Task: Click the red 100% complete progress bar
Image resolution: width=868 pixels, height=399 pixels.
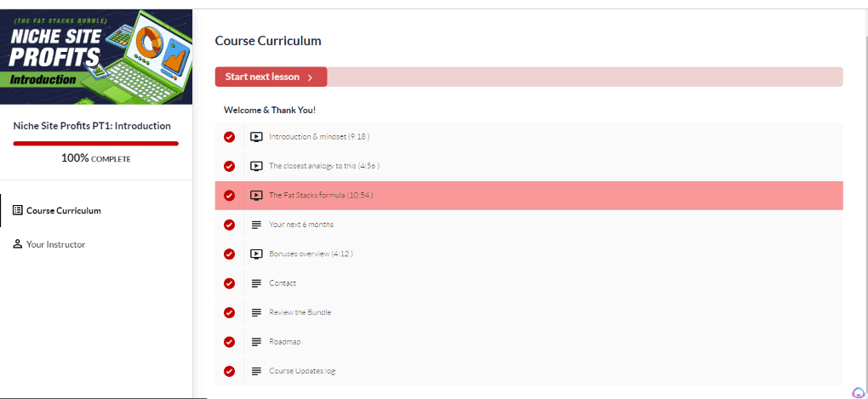Action: pyautogui.click(x=96, y=143)
